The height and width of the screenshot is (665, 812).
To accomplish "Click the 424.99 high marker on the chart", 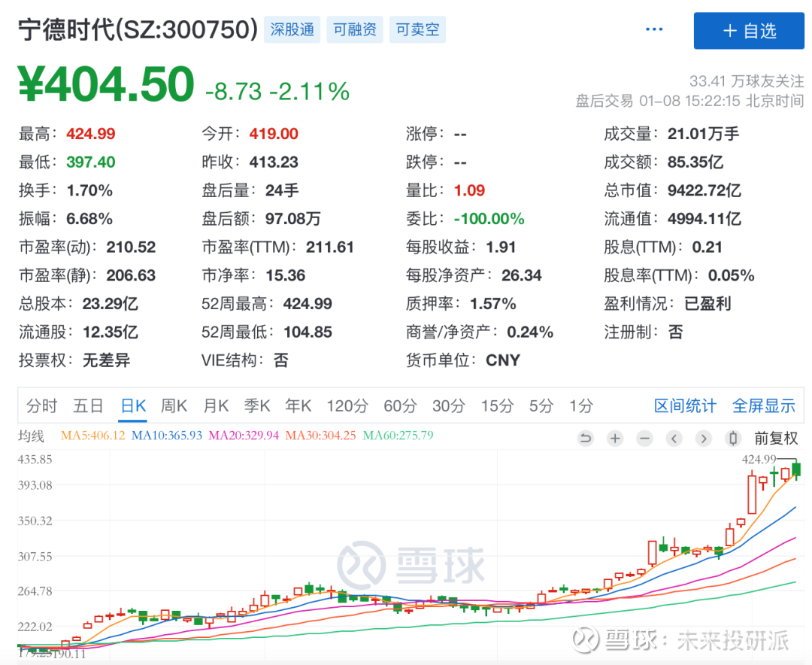I will 759,459.
